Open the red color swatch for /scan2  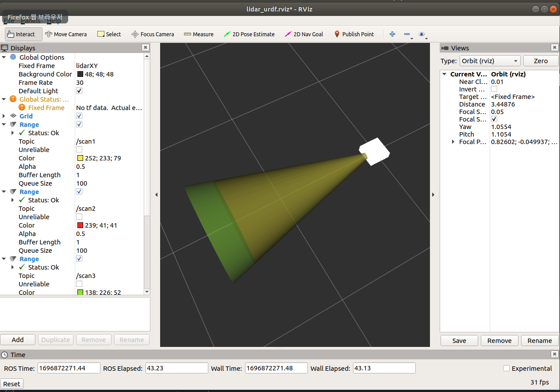click(80, 225)
